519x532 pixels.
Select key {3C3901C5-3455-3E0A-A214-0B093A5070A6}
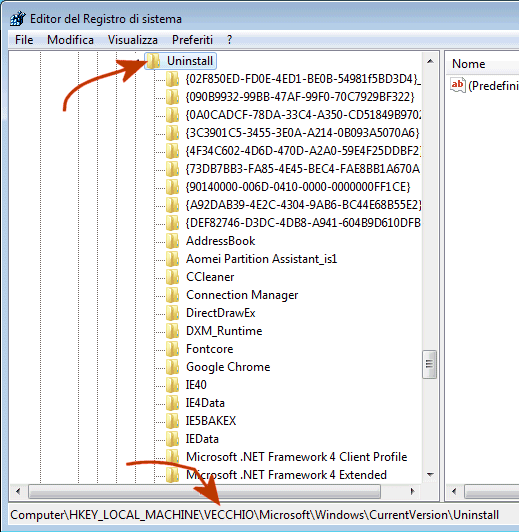[x=303, y=133]
